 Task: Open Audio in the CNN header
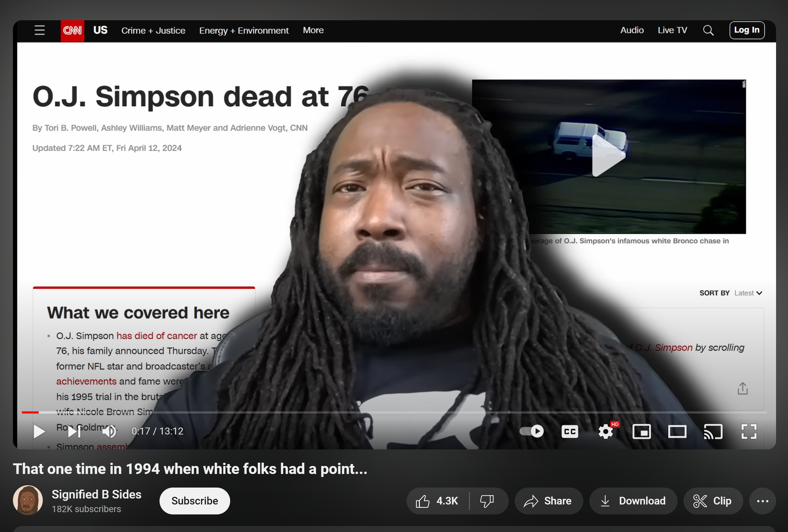click(x=632, y=30)
